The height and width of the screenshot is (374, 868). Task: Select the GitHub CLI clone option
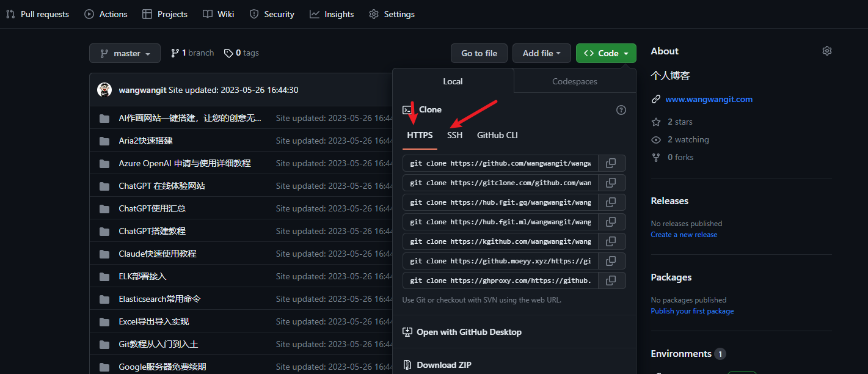pos(497,135)
